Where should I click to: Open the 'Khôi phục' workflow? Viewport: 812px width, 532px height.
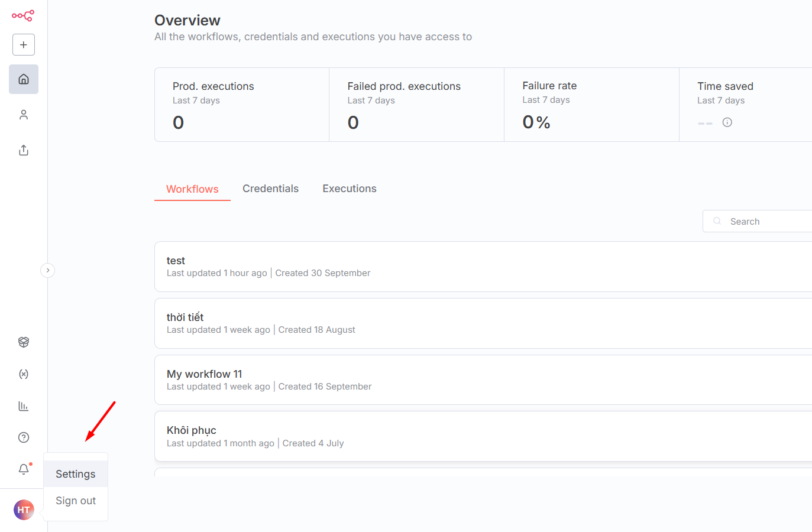(x=483, y=436)
